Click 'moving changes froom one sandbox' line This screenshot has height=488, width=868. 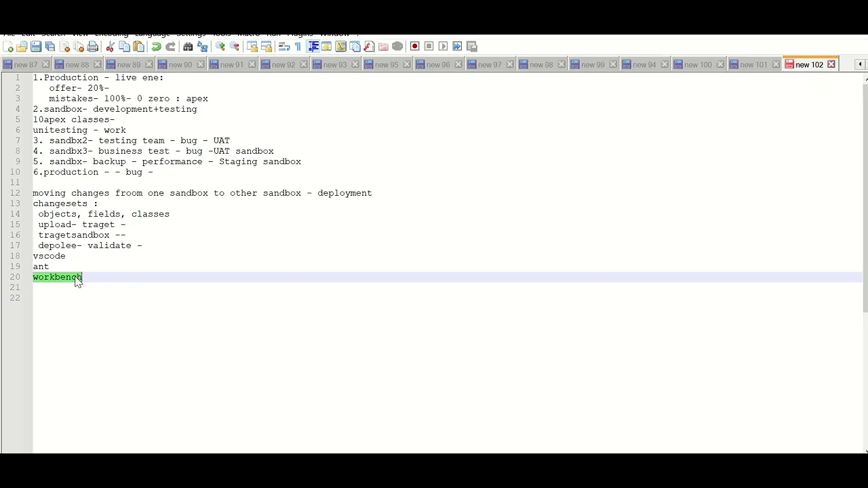[x=202, y=193]
